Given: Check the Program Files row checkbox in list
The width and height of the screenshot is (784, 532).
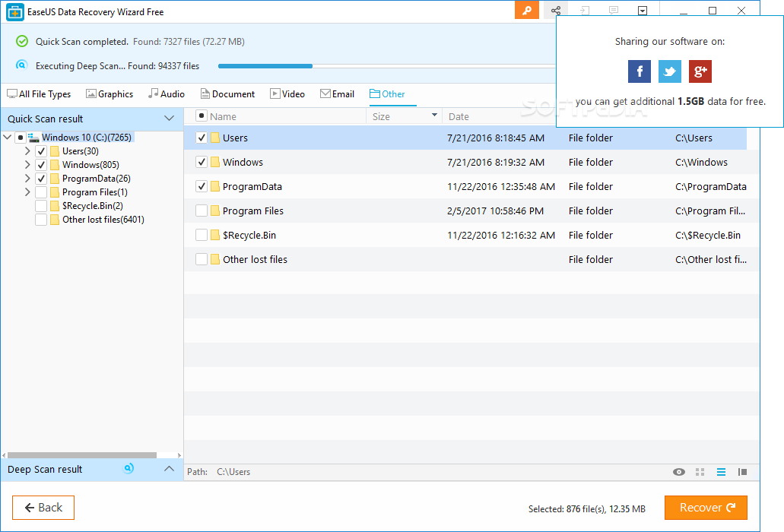Looking at the screenshot, I should (202, 211).
